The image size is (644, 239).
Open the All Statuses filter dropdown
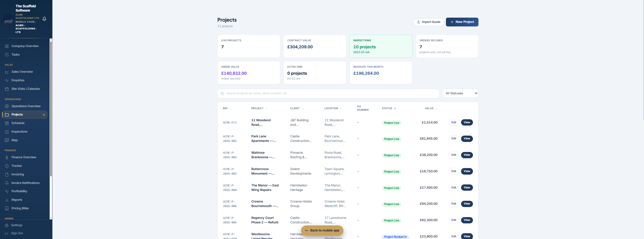460,93
